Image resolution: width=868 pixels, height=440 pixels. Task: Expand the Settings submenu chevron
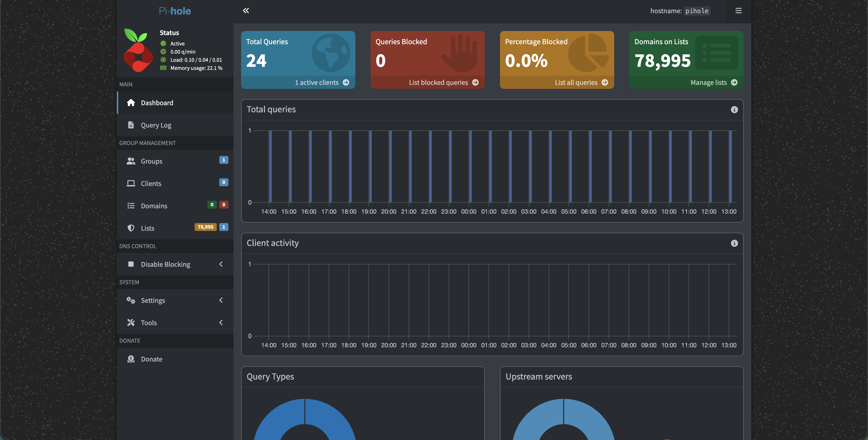[221, 301]
